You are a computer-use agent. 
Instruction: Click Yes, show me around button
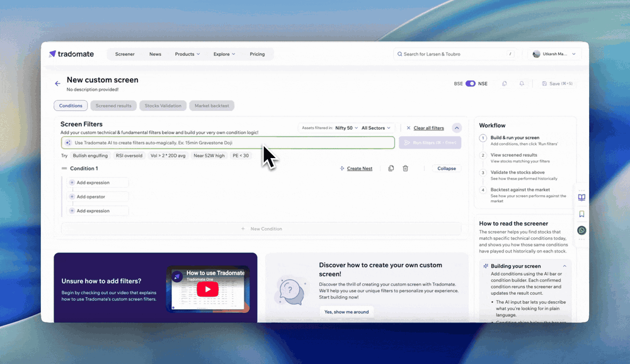[x=346, y=312]
